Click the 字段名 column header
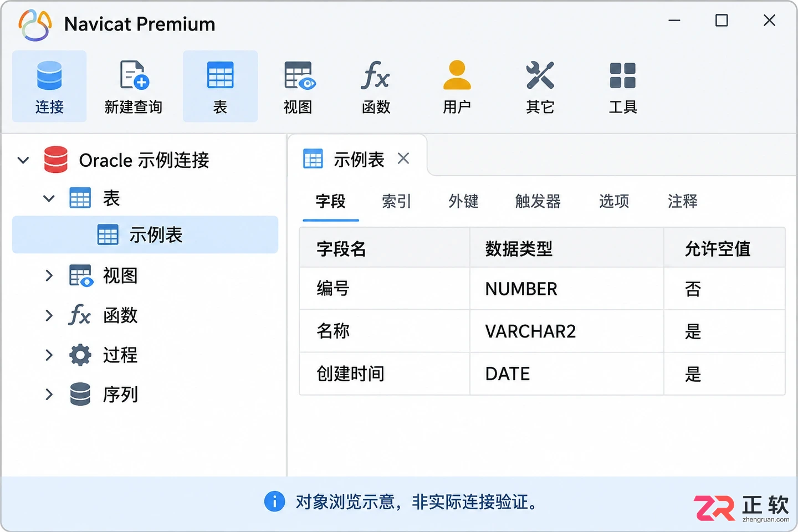Viewport: 798px width, 532px height. point(385,248)
